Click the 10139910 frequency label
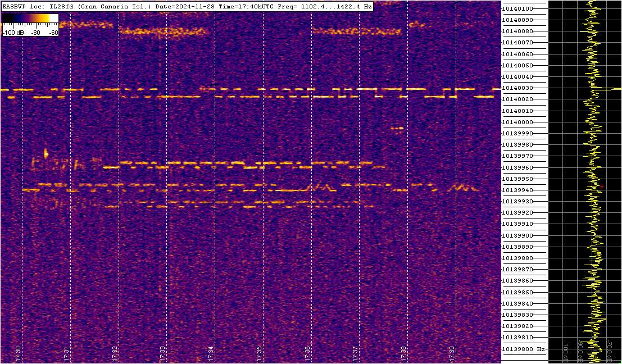The image size is (622, 364). point(517,224)
